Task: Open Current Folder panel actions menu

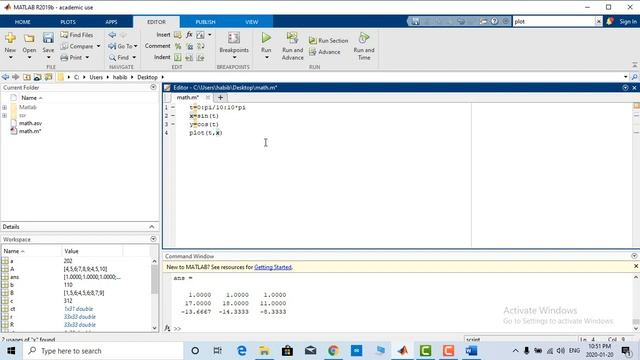Action: [153, 87]
